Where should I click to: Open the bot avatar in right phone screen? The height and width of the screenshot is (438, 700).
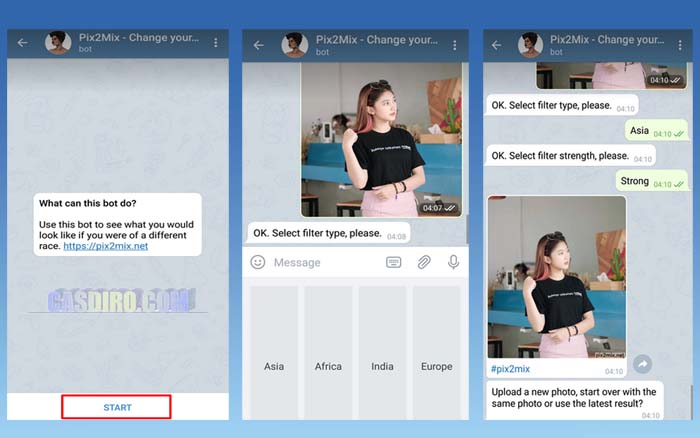(x=530, y=45)
